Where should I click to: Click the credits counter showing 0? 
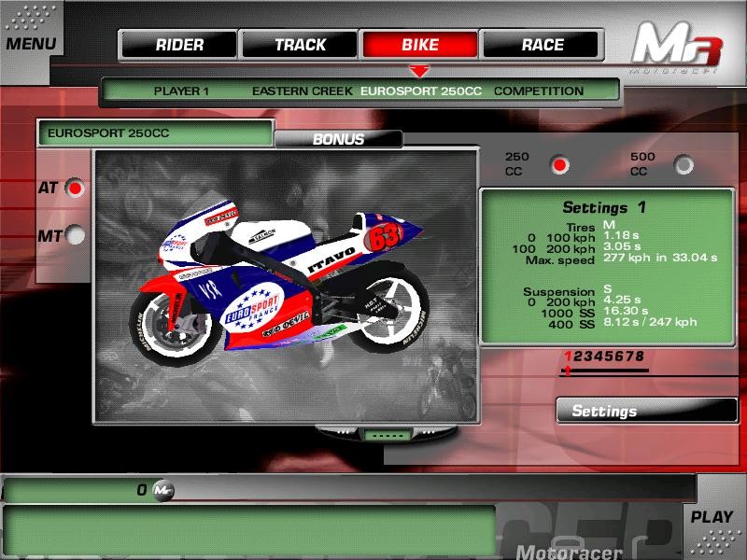coord(142,490)
